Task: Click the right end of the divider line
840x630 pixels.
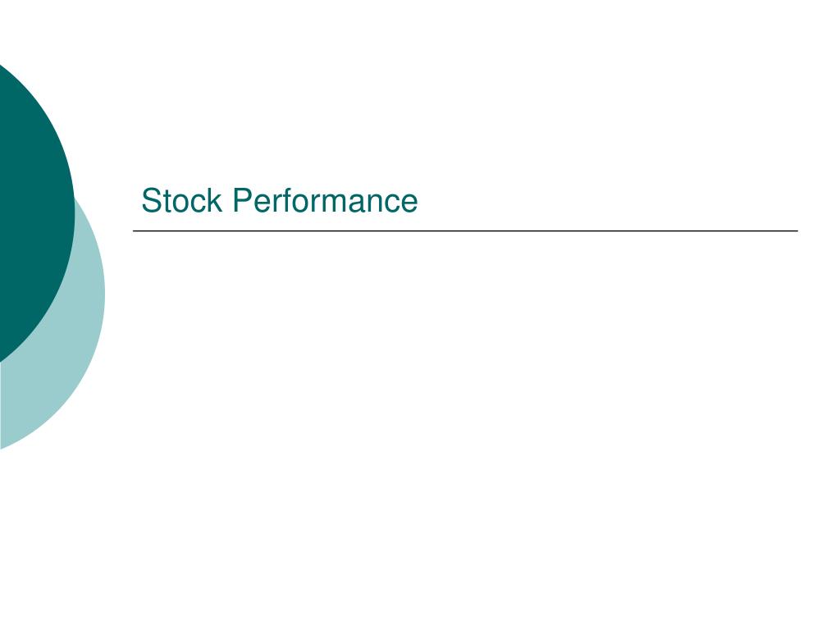Action: point(795,231)
